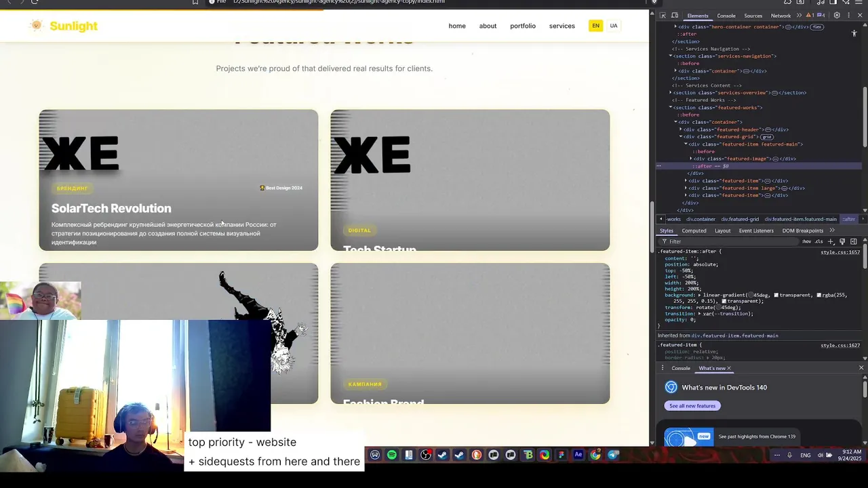Screen dimensions: 868x488
Task: Navigate to the about page
Action: [x=488, y=26]
